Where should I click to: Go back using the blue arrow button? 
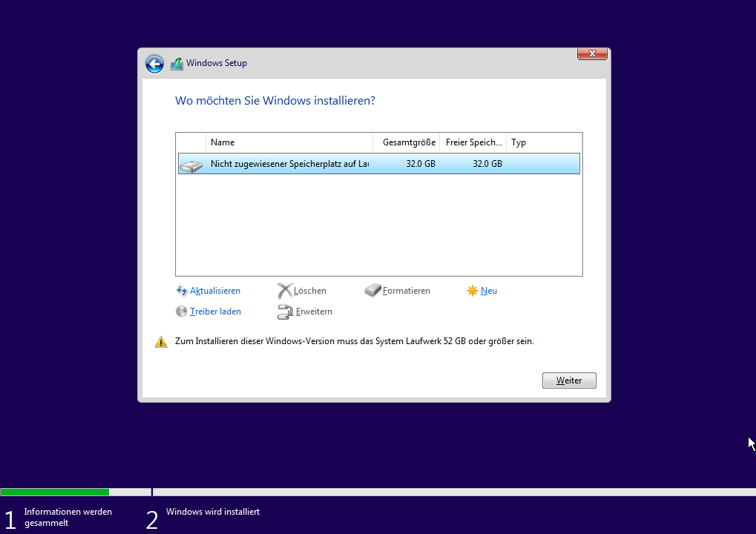point(154,64)
